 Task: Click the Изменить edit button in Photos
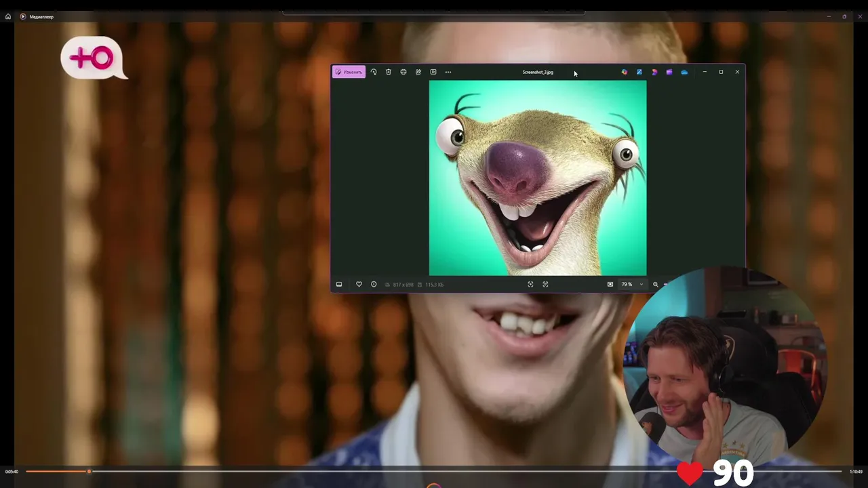click(349, 72)
